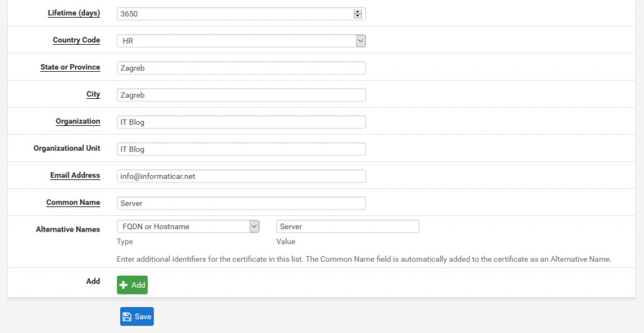Select the State or Province text field
This screenshot has width=644, height=333.
(x=241, y=68)
